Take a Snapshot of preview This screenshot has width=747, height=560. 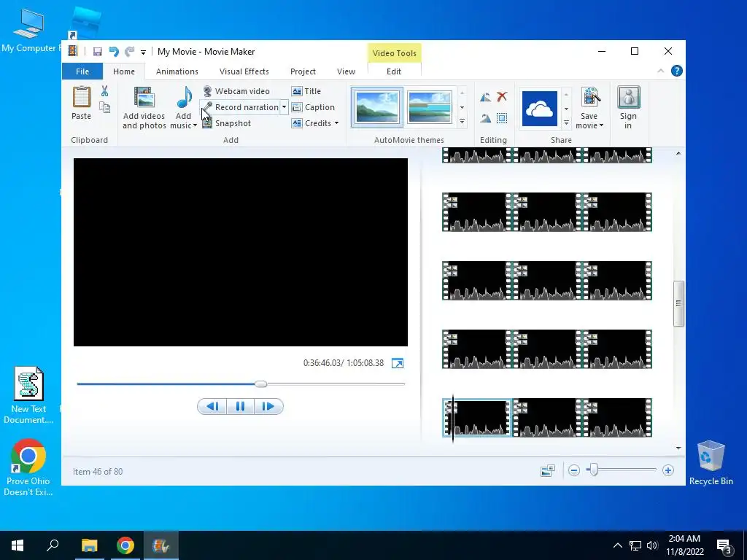pyautogui.click(x=227, y=123)
